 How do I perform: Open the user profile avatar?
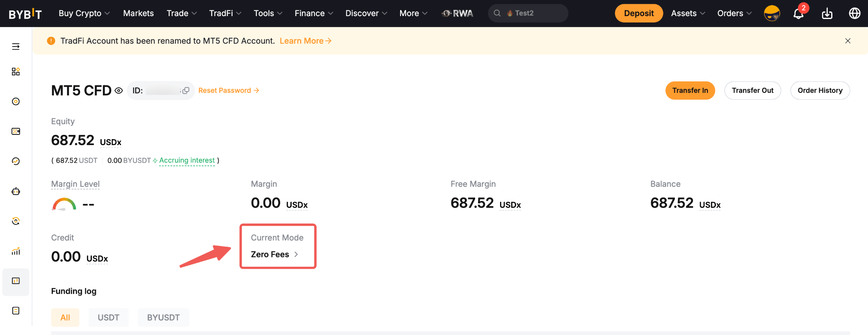772,13
